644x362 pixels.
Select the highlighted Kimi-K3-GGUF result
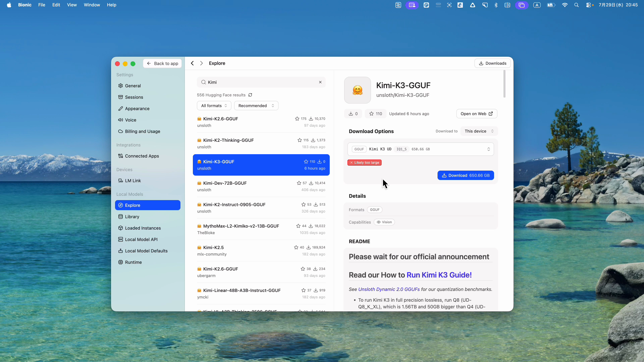(261, 165)
